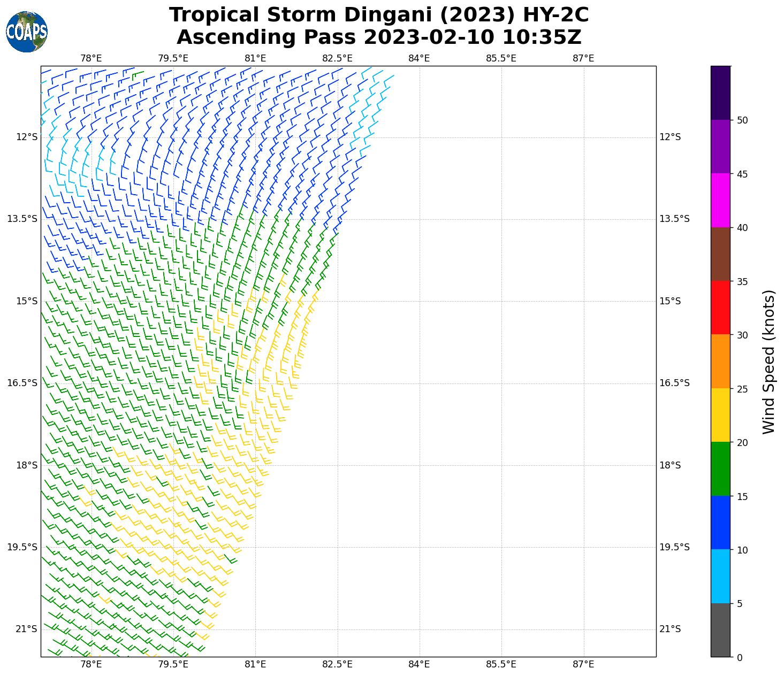784x676 pixels.
Task: Click the gray 0-5 knot colorbar segment
Action: (720, 630)
